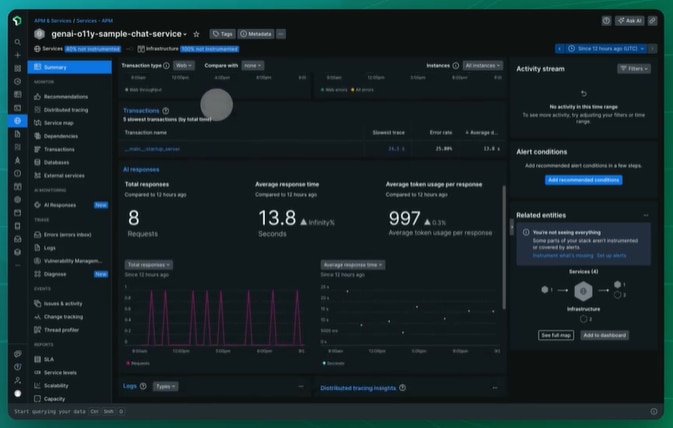Viewport: 673px width, 428px height.
Task: Click the help icon beside the Logs heading
Action: (x=143, y=386)
